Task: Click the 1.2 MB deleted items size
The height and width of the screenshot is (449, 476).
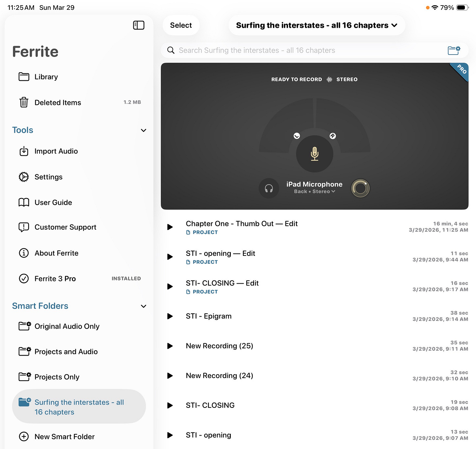Action: tap(132, 102)
